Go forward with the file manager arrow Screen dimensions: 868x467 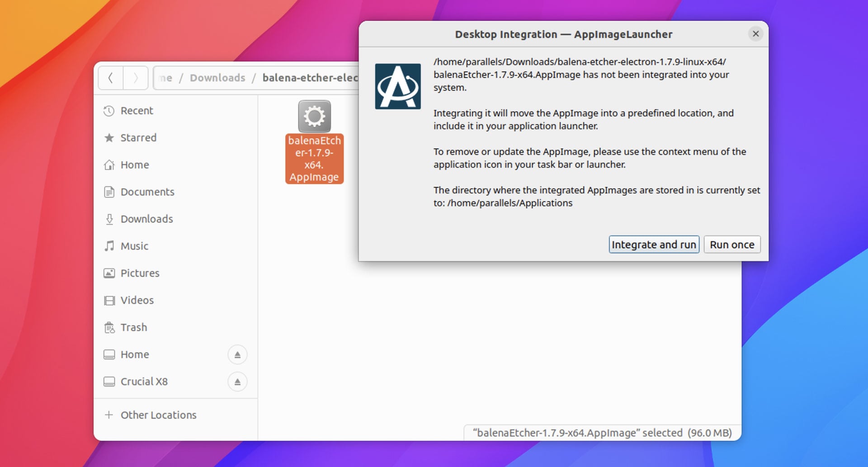coord(135,78)
